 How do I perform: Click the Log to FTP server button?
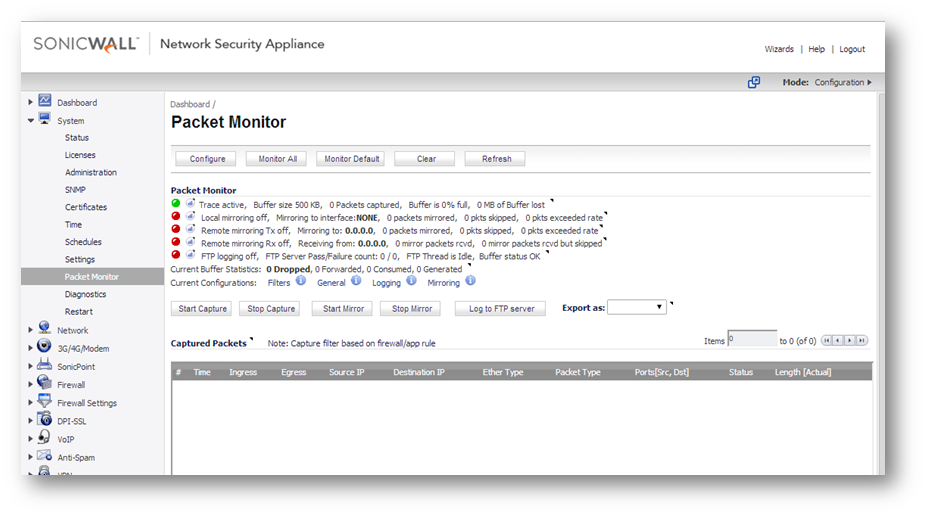click(501, 309)
